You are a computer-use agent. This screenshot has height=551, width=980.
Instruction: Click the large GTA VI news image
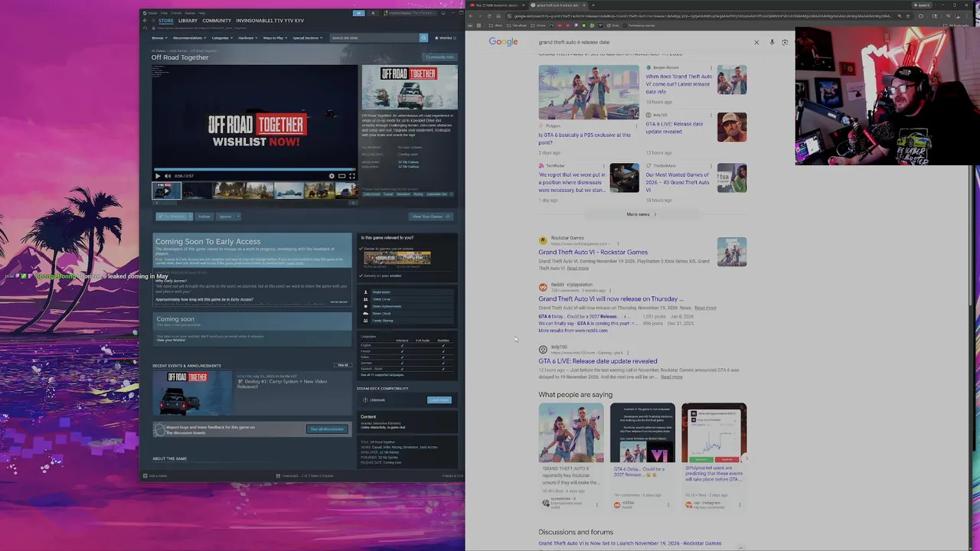point(588,92)
